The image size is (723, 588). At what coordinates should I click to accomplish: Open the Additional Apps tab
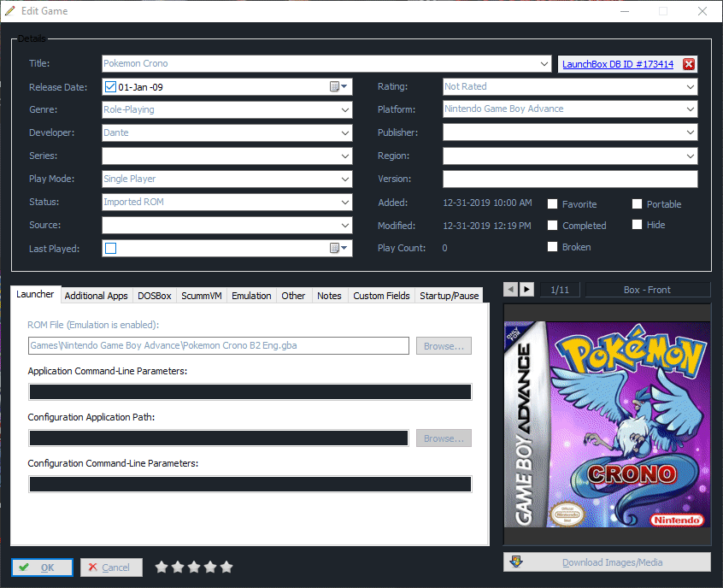(96, 296)
